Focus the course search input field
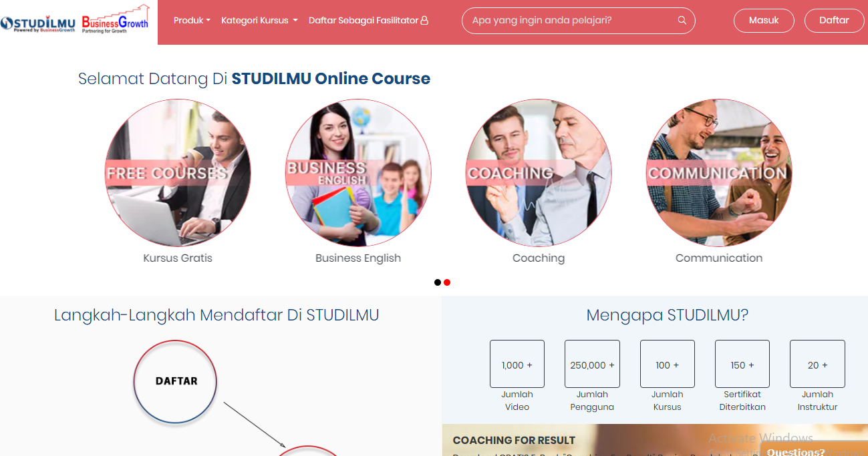This screenshot has height=456, width=868. click(578, 20)
